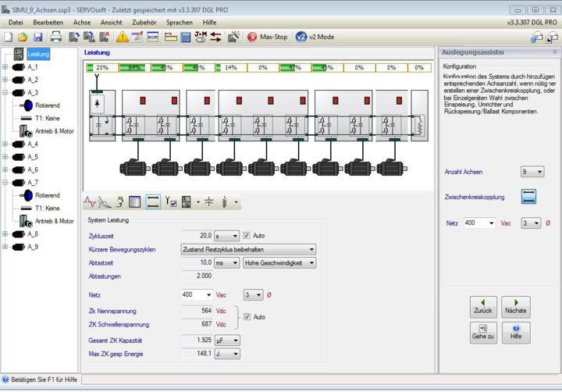Expand the A_4 tree node
The image size is (562, 392).
[x=5, y=144]
